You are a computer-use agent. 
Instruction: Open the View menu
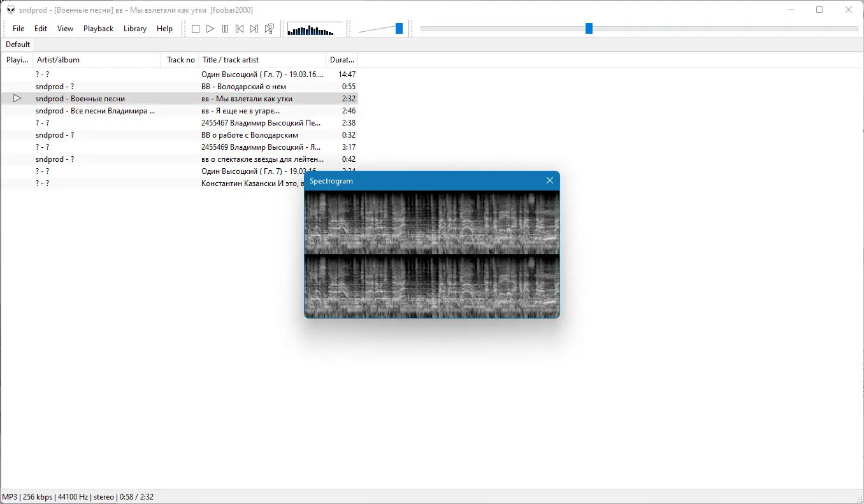point(65,29)
